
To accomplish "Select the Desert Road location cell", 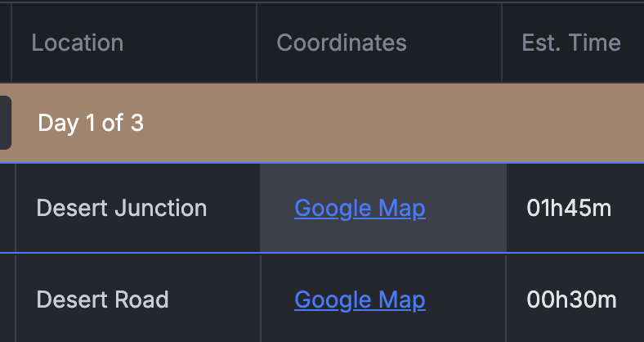I will coord(137,299).
